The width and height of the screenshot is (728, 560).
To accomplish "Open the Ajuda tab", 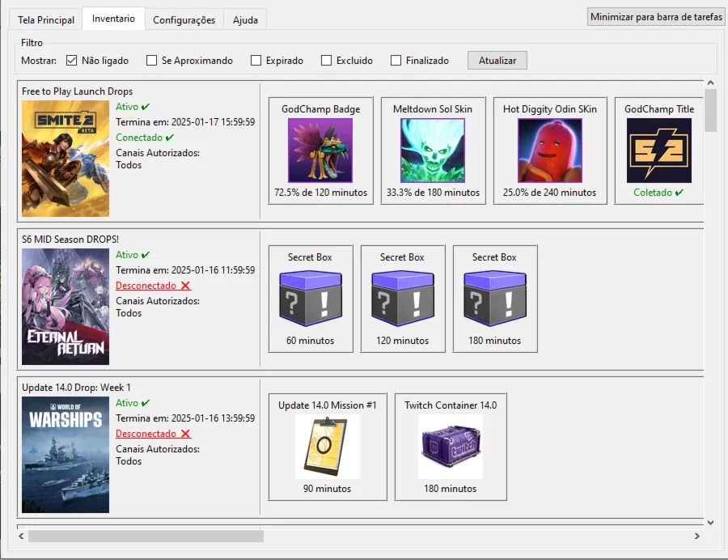I will click(x=245, y=20).
